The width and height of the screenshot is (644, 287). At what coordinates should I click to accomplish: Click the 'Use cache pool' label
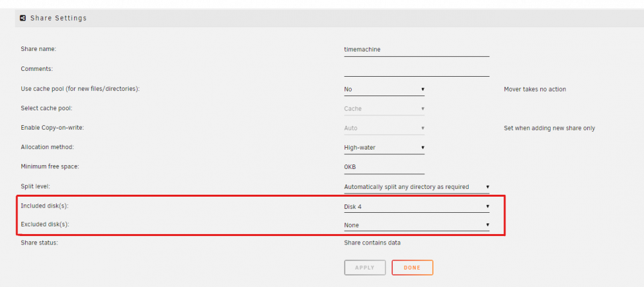click(80, 89)
